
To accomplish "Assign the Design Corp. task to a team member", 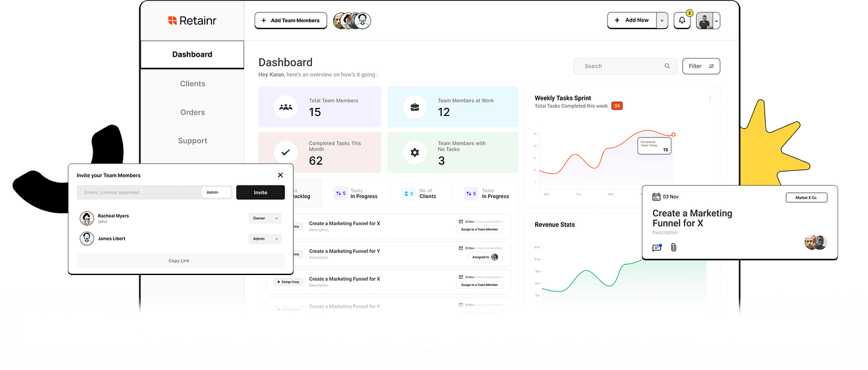I will coord(480,285).
